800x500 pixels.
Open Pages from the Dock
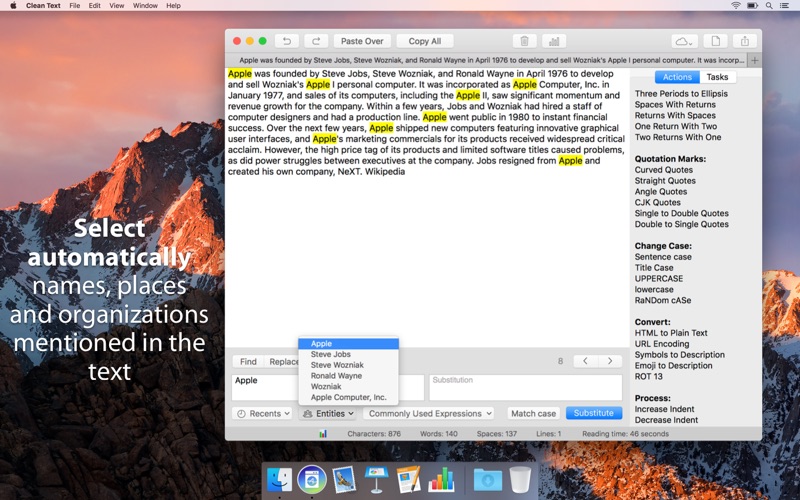[x=409, y=480]
